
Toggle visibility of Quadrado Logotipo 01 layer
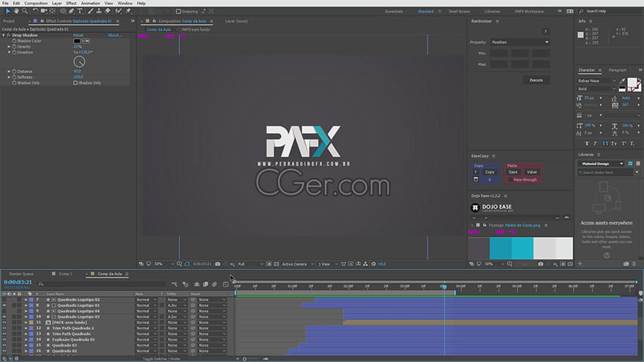4,306
